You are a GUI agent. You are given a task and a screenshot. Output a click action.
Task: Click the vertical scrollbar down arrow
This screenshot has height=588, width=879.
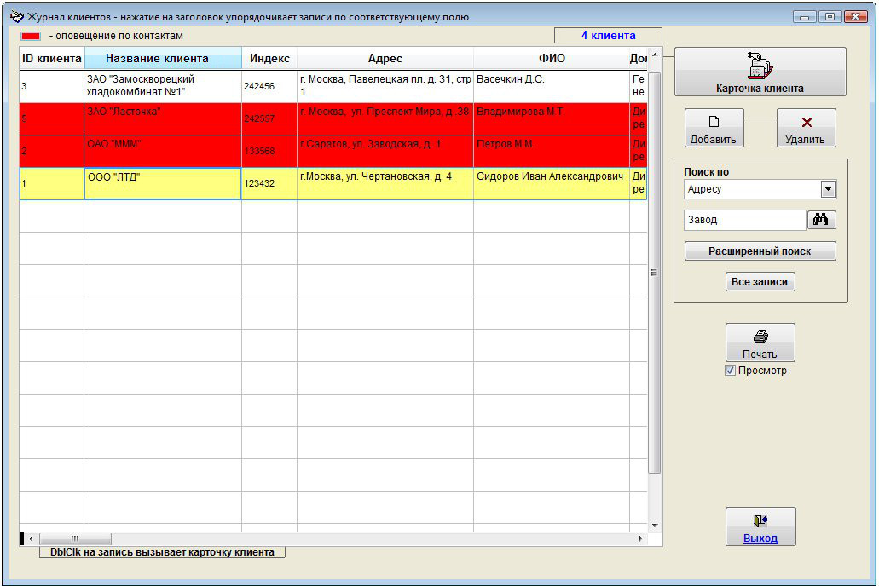[x=655, y=525]
